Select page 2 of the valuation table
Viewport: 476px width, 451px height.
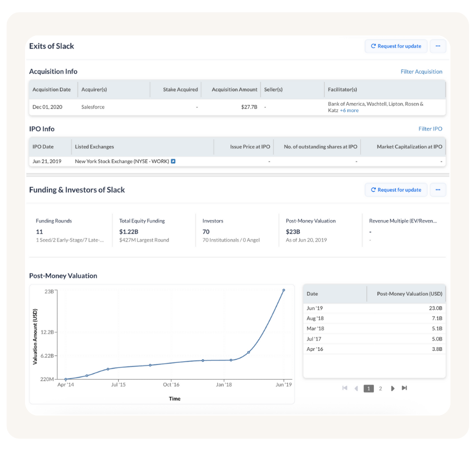click(x=381, y=388)
